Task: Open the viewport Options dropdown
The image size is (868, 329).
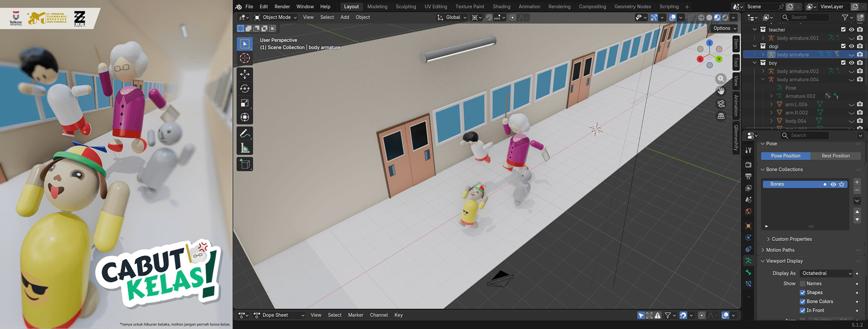Action: (x=724, y=28)
